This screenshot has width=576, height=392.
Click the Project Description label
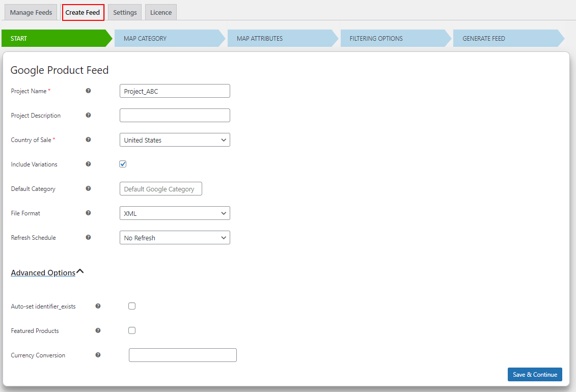(36, 115)
